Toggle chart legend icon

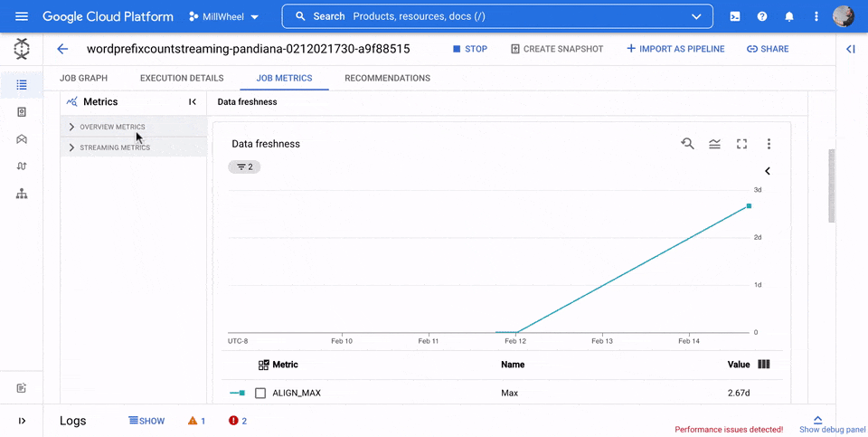coord(714,144)
